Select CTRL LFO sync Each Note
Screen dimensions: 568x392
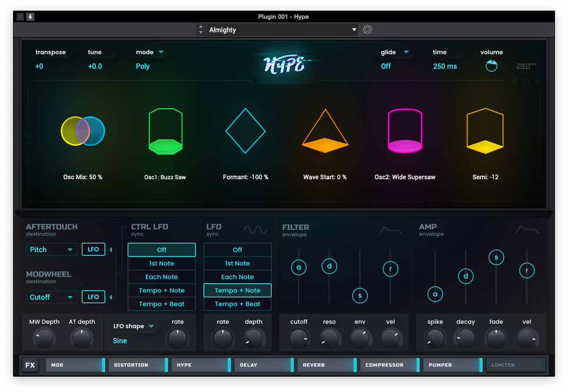(162, 277)
